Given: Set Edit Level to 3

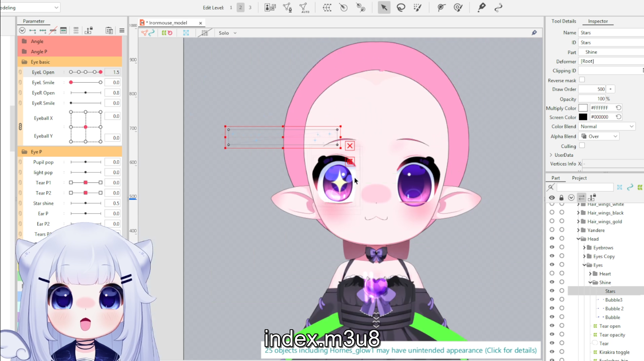Looking at the screenshot, I should click(250, 8).
